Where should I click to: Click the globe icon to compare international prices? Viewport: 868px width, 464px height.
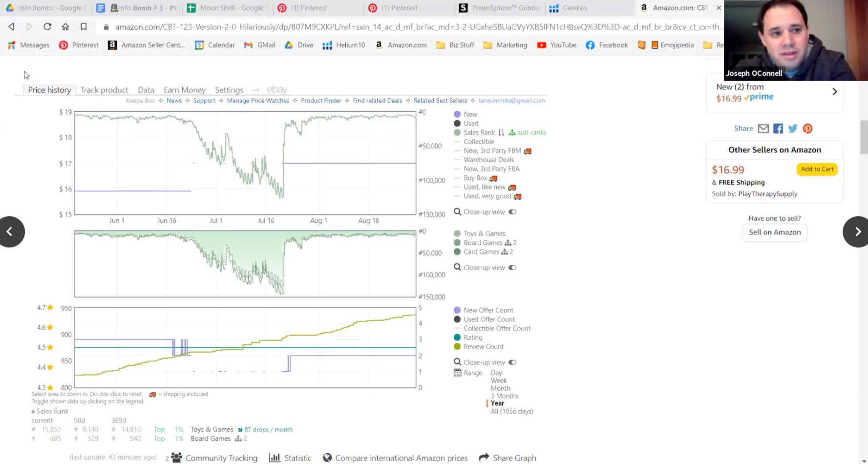[327, 458]
